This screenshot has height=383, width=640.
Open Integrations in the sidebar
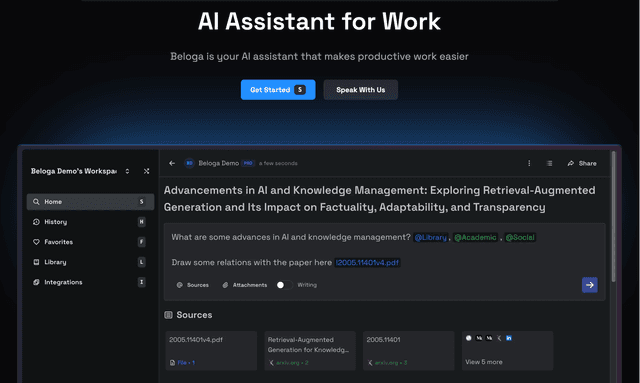pyautogui.click(x=90, y=282)
